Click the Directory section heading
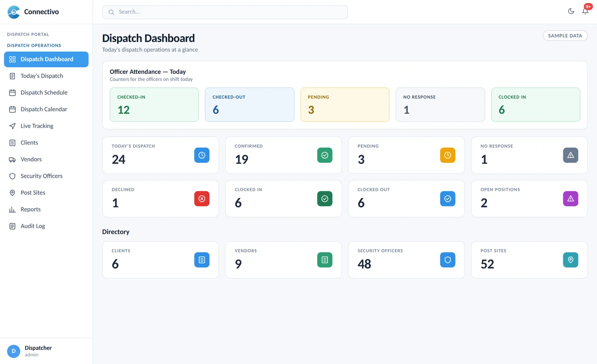The width and height of the screenshot is (597, 364). coord(116,232)
